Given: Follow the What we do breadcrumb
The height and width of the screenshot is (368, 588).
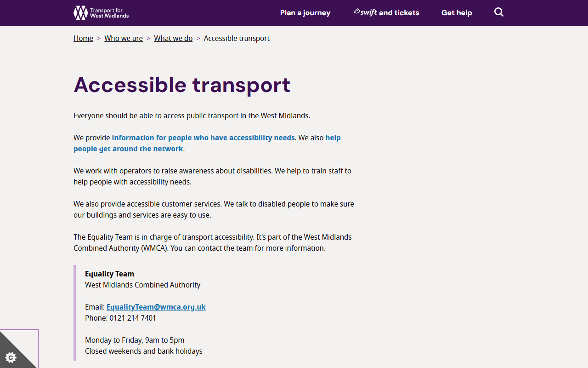Looking at the screenshot, I should coord(173,38).
